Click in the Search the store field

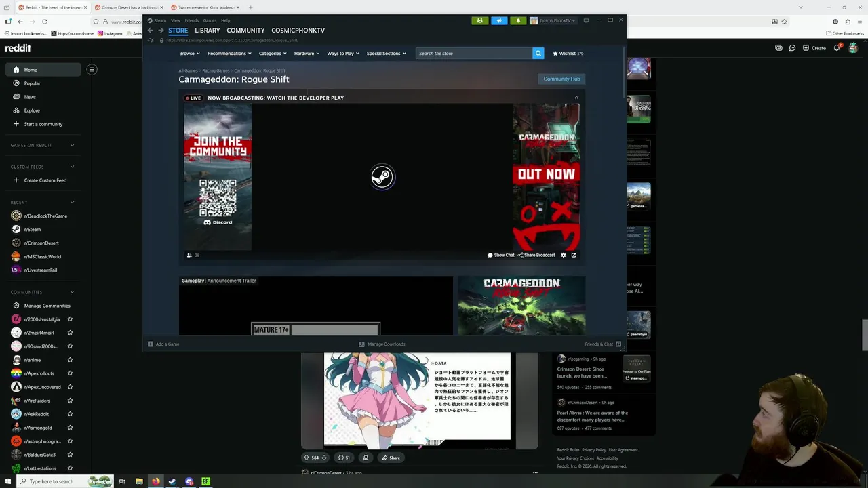pyautogui.click(x=473, y=53)
